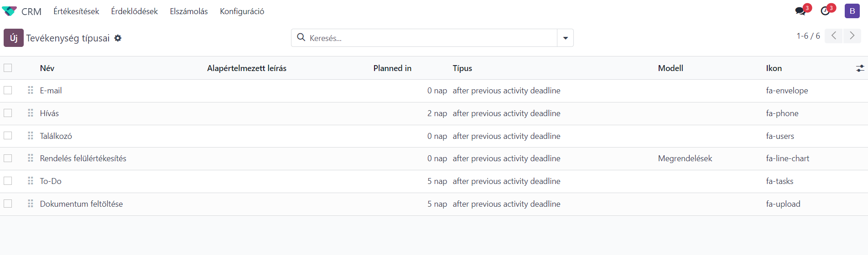Tick the select-all header checkbox

click(8, 68)
